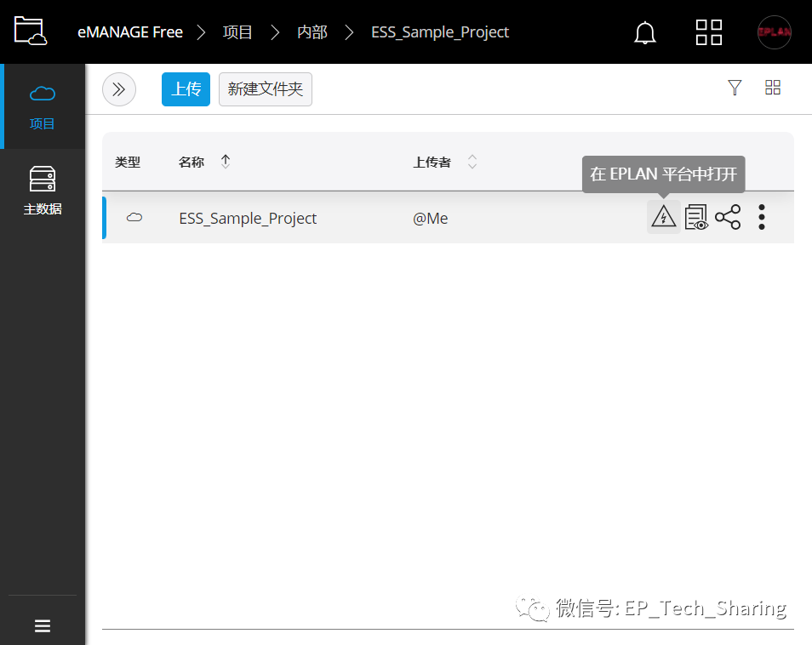Open the apps grid in the top bar
This screenshot has width=812, height=645.
click(x=708, y=31)
